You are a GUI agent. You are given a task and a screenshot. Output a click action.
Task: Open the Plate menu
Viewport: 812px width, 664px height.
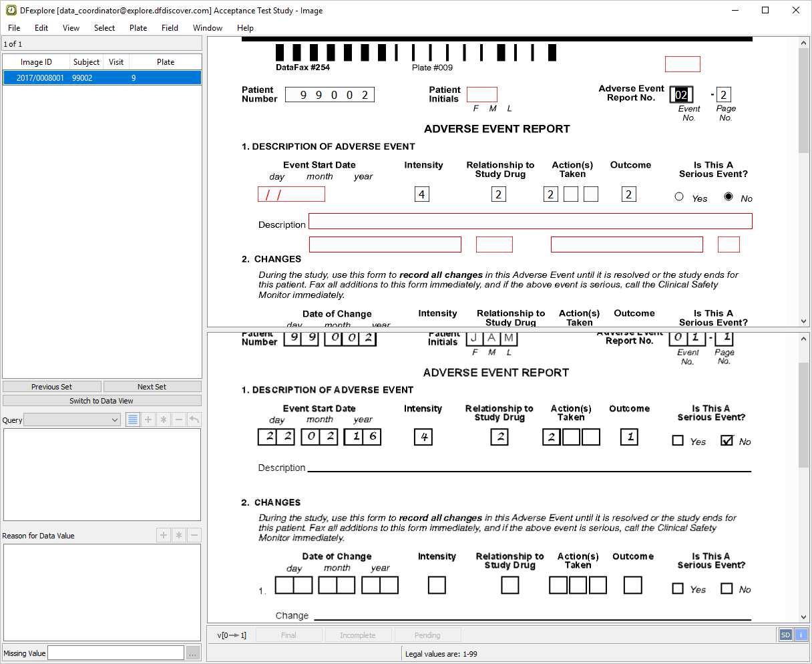[138, 28]
